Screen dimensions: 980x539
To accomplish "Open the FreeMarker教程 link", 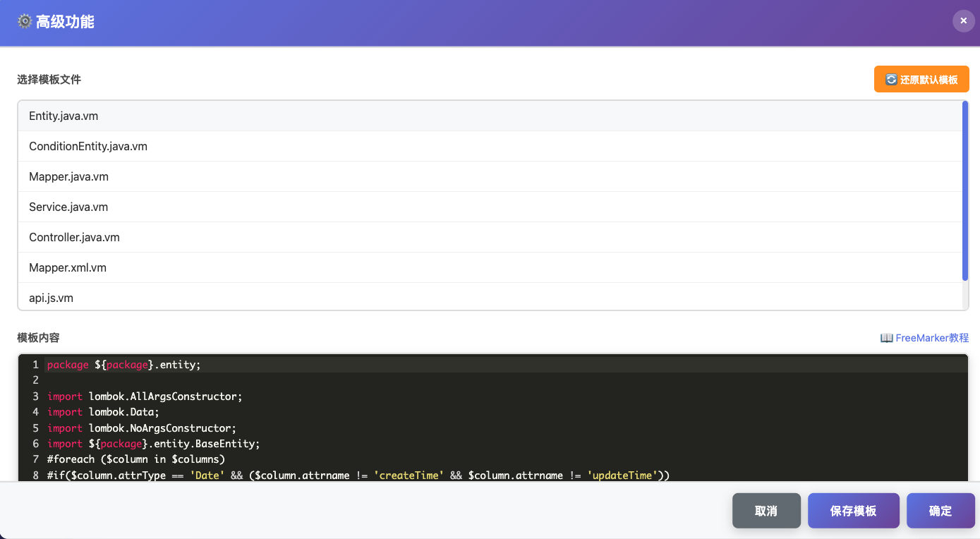I will tap(924, 338).
